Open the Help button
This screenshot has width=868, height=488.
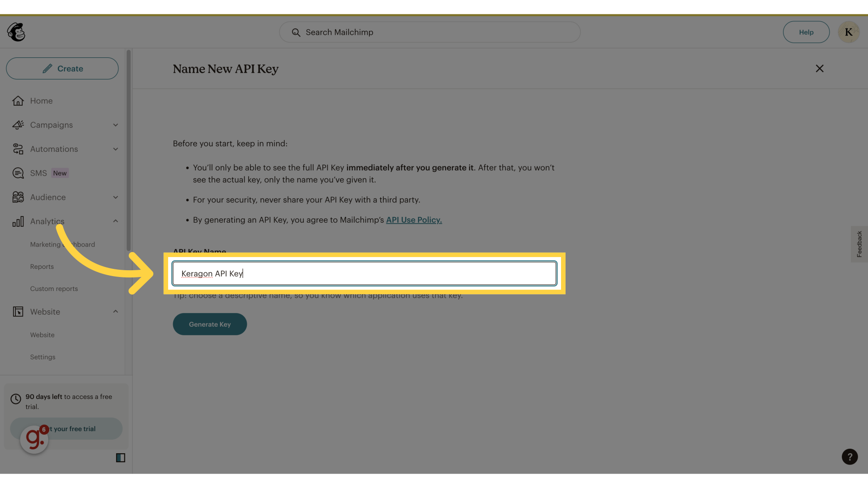tap(806, 32)
